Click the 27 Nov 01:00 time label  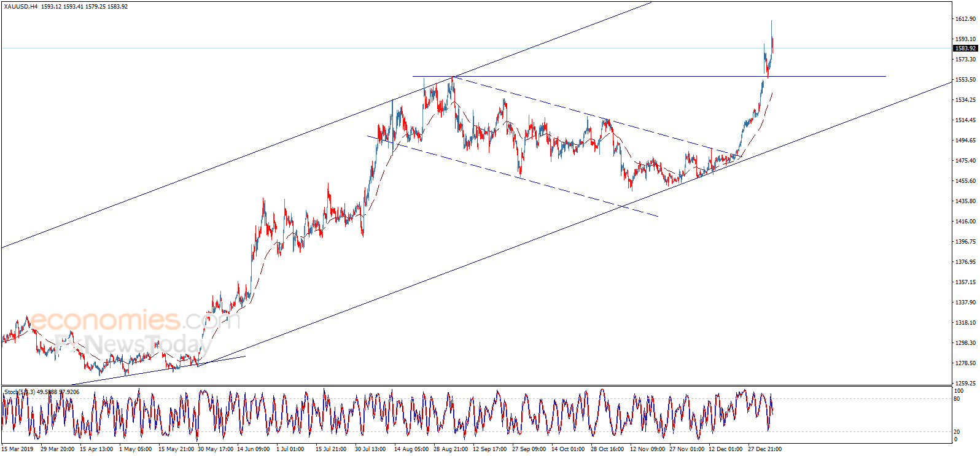tap(687, 449)
